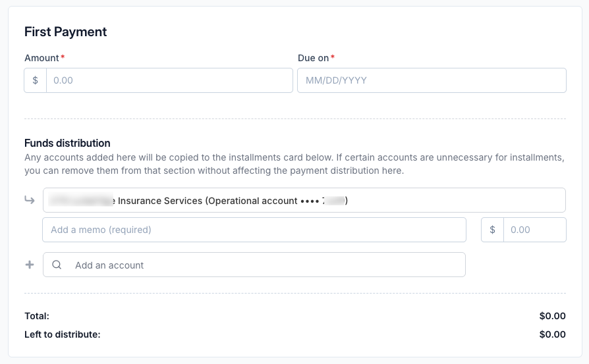Click the dollar sign prefix of Amount field
This screenshot has width=589, height=364.
[x=36, y=80]
